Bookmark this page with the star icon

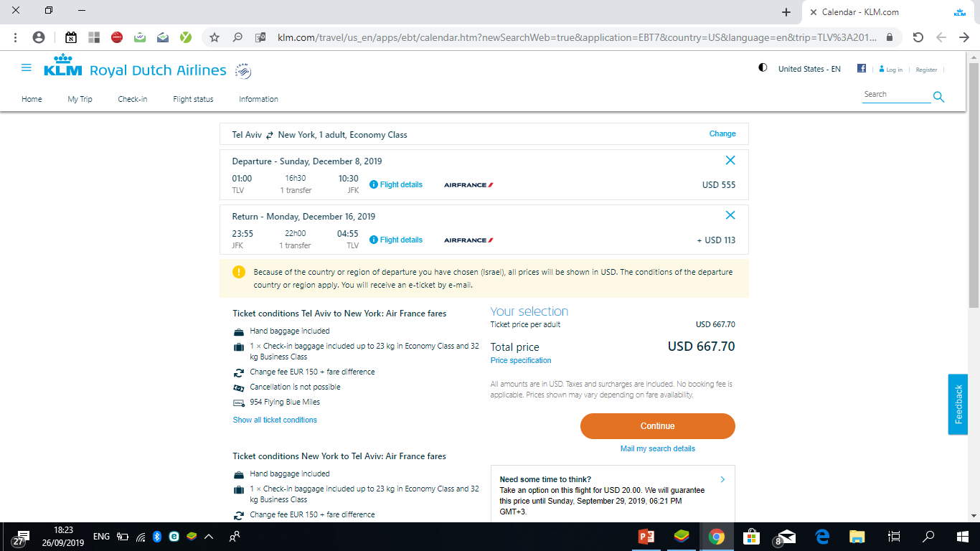pyautogui.click(x=215, y=37)
